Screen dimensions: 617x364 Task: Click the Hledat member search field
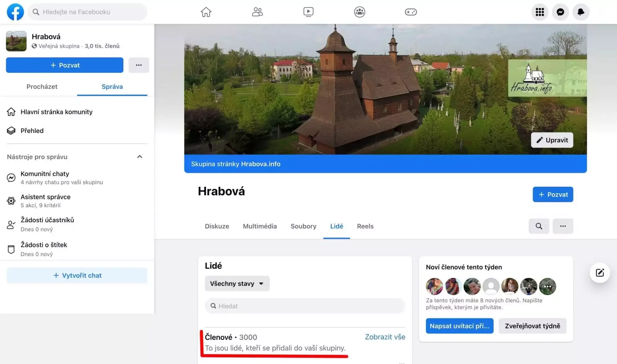click(305, 306)
